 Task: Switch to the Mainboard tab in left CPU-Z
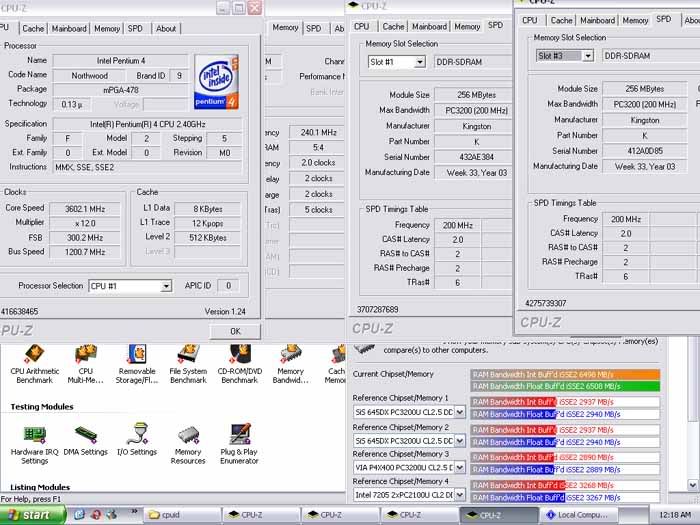[69, 29]
